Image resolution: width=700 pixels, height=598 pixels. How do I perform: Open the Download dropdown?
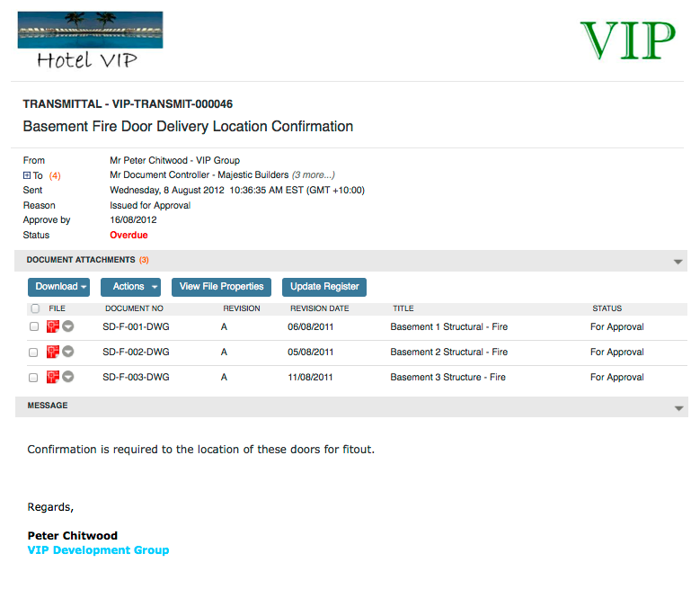click(x=59, y=287)
